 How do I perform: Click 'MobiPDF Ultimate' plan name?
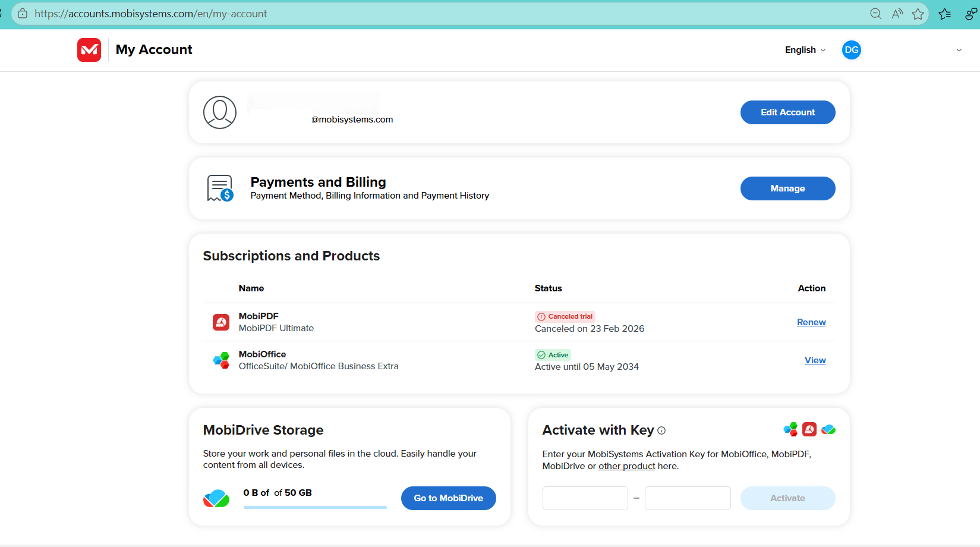click(x=276, y=328)
